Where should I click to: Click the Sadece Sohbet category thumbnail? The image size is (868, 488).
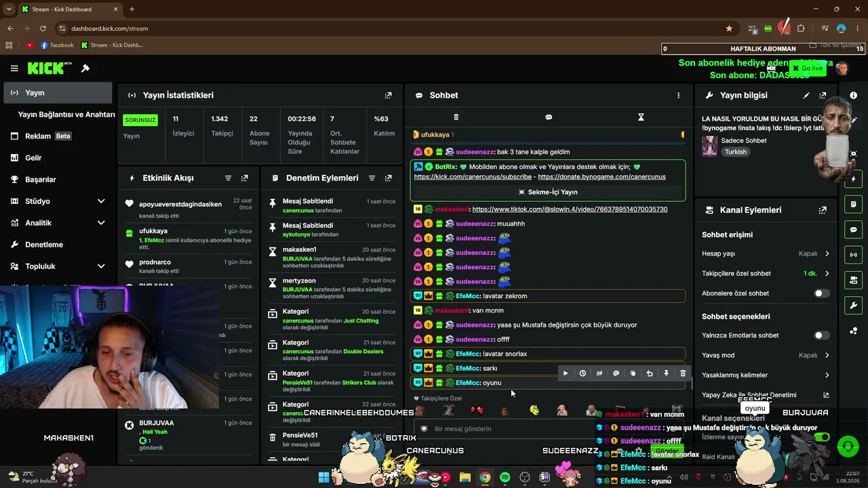pyautogui.click(x=710, y=146)
